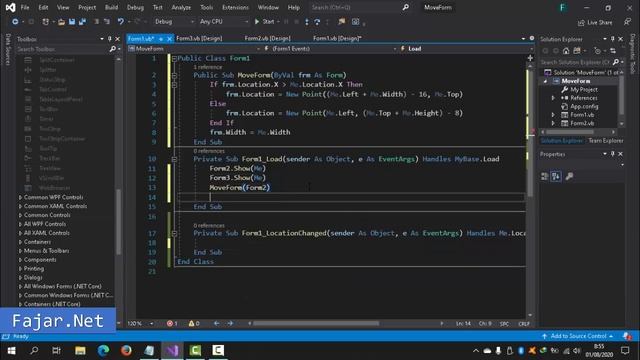
Task: Expand the References node
Action: [x=553, y=98]
